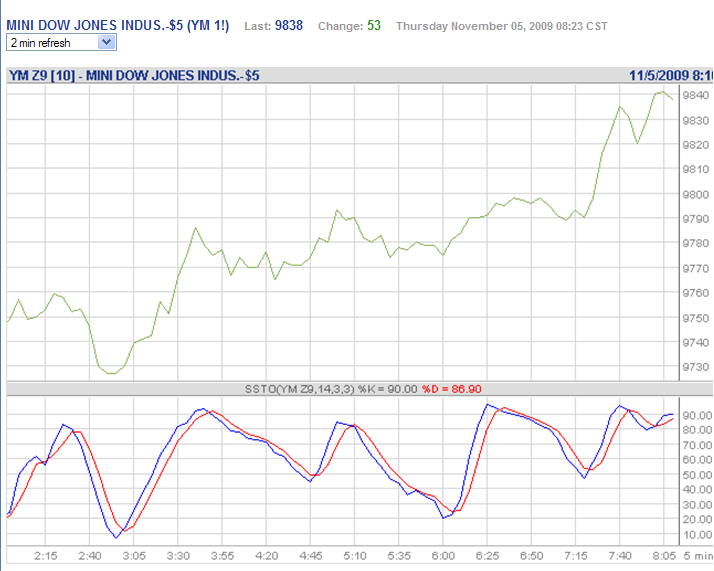Select the MINI DOW JONES INDUS.-$5 (YM 1!) title
714x571 pixels.
pos(117,25)
